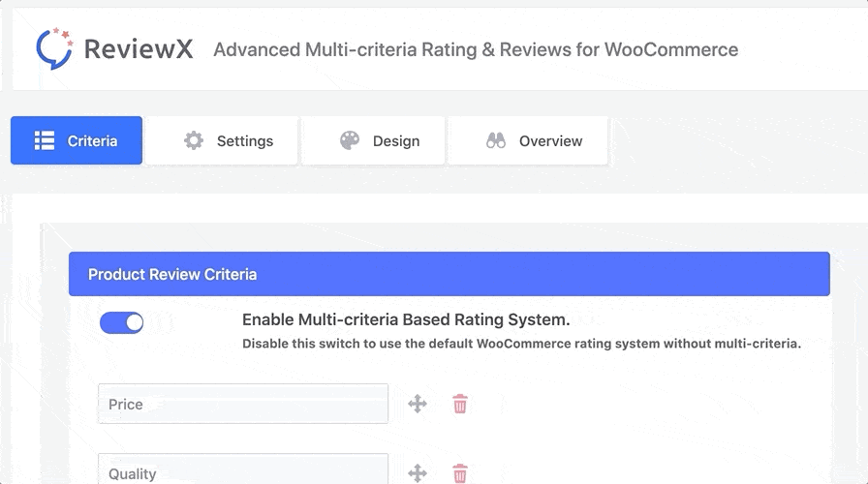Click the move handle for Quality
868x484 pixels.
[x=418, y=473]
